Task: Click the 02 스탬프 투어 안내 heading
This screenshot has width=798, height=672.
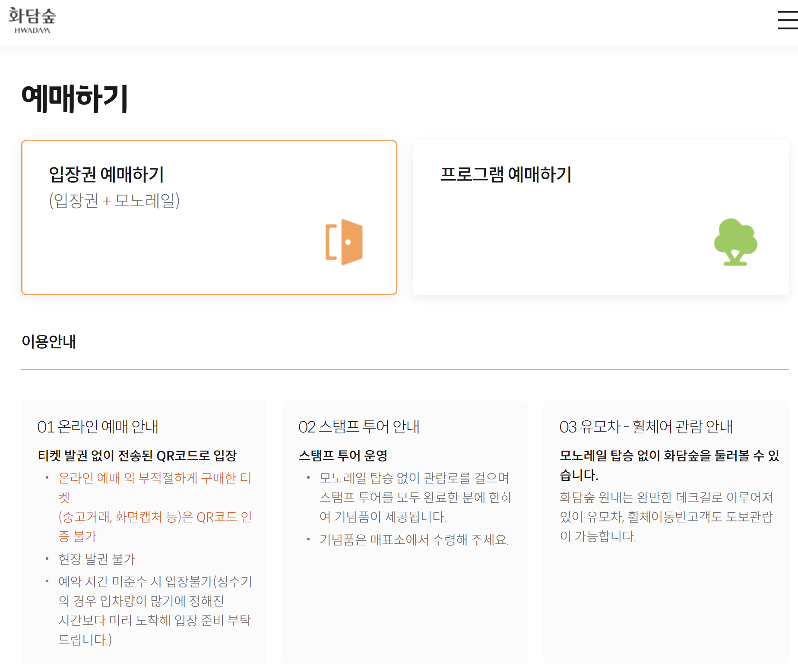Action: (x=359, y=427)
